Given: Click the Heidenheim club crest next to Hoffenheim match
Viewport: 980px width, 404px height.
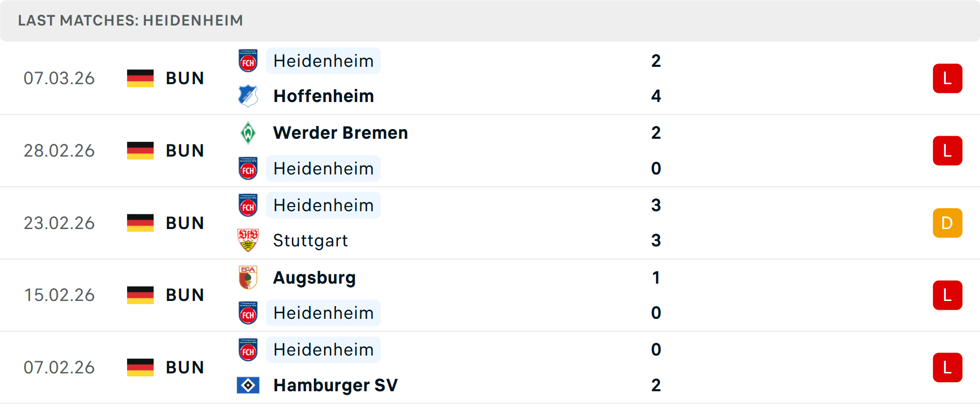Looking at the screenshot, I should click(248, 61).
